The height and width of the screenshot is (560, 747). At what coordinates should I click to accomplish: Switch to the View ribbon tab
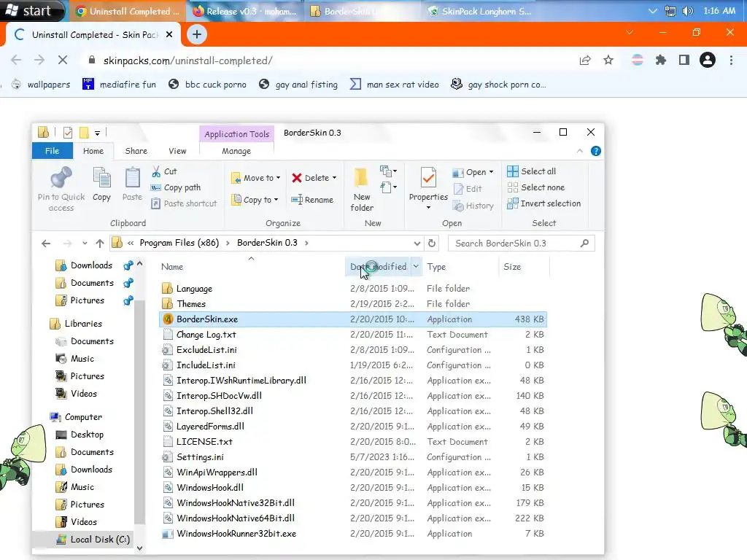pyautogui.click(x=177, y=151)
